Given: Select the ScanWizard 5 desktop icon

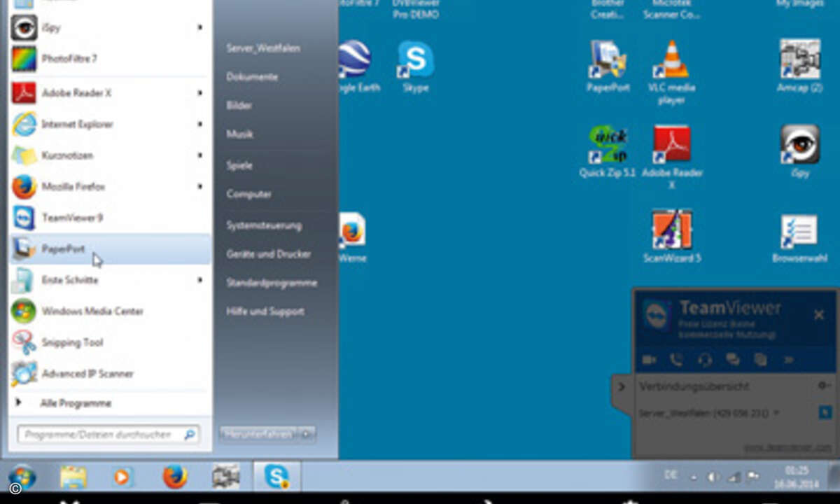Looking at the screenshot, I should pos(672,236).
